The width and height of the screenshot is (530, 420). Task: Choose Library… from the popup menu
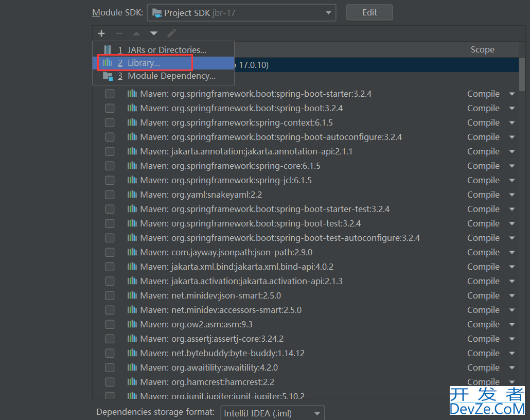[x=163, y=63]
